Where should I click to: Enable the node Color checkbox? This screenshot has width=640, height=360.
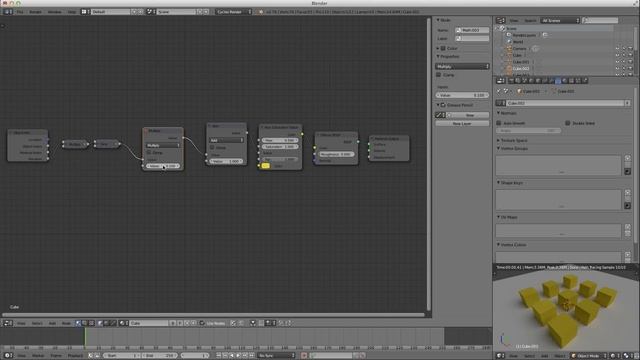443,48
